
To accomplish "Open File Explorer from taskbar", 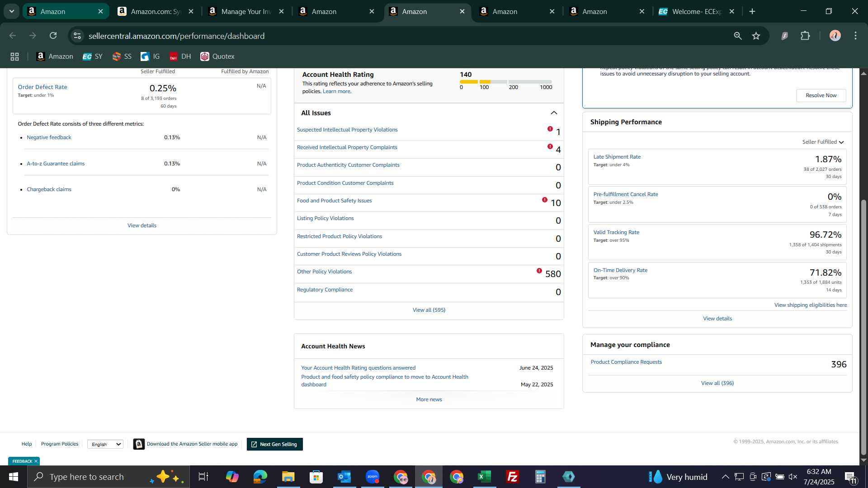I will (x=288, y=477).
